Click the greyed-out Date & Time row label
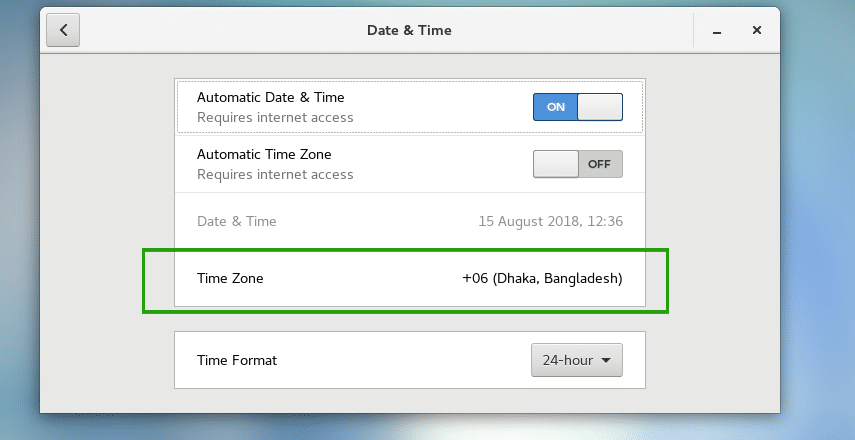Viewport: 855px width, 440px height. pyautogui.click(x=237, y=221)
